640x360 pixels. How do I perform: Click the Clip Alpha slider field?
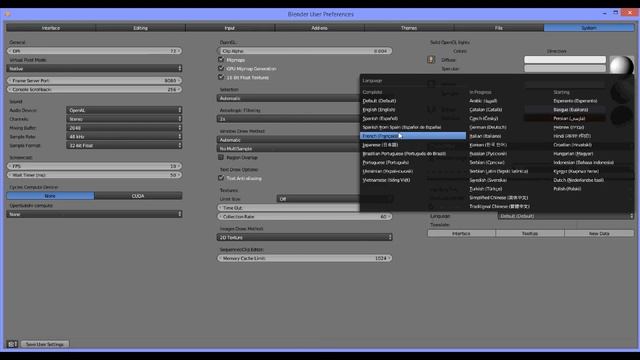(x=304, y=51)
